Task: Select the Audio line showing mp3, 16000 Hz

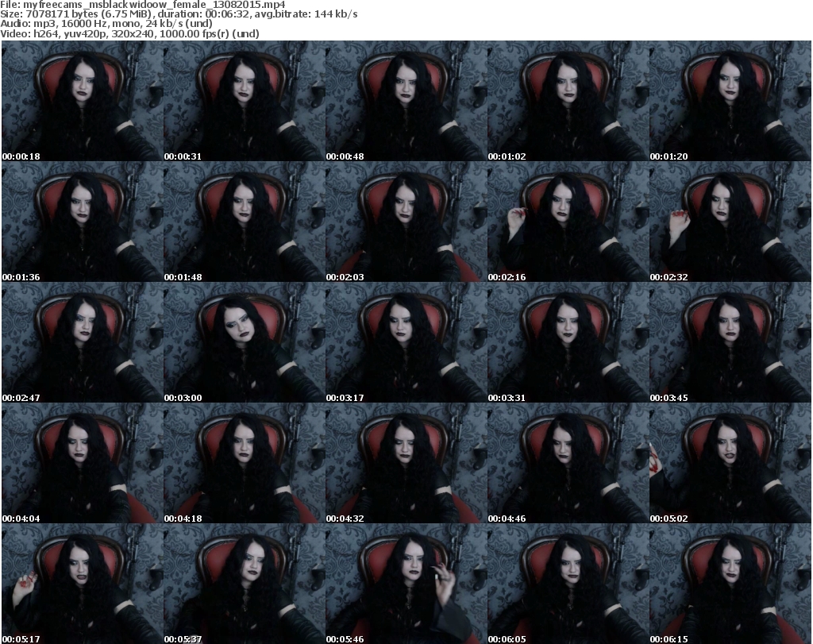Action: 106,23
